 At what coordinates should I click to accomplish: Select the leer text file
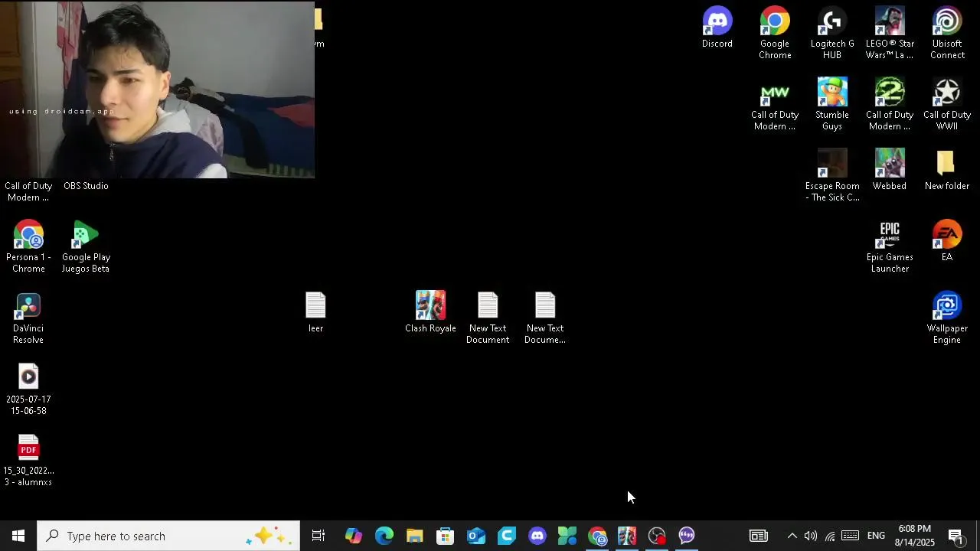(315, 313)
